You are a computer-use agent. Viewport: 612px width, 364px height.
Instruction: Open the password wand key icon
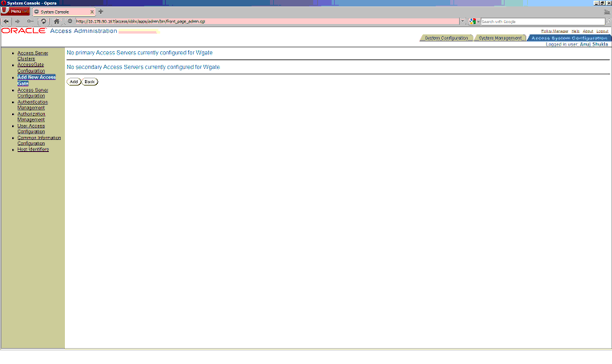30,22
